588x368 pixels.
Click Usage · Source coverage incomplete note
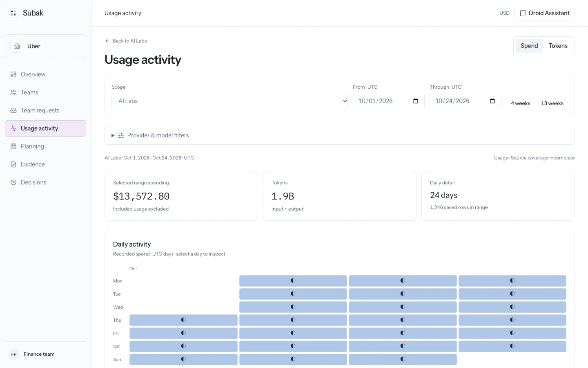point(534,158)
